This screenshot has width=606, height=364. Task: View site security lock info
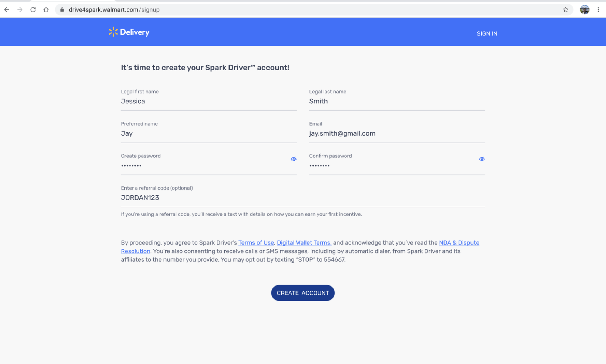coord(62,10)
